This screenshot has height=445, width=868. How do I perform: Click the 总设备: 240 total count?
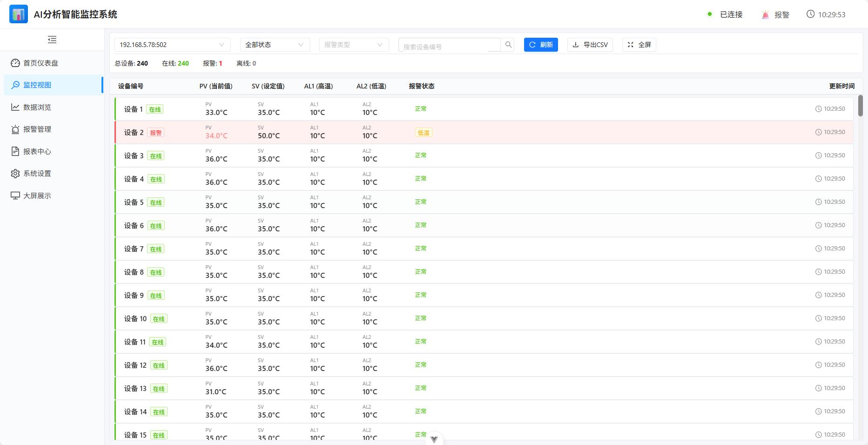click(131, 63)
